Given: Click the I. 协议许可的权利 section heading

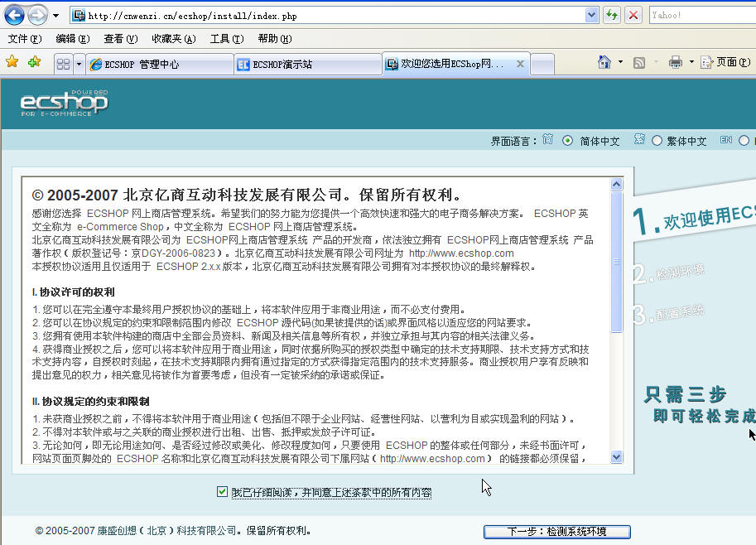Looking at the screenshot, I should [x=74, y=292].
